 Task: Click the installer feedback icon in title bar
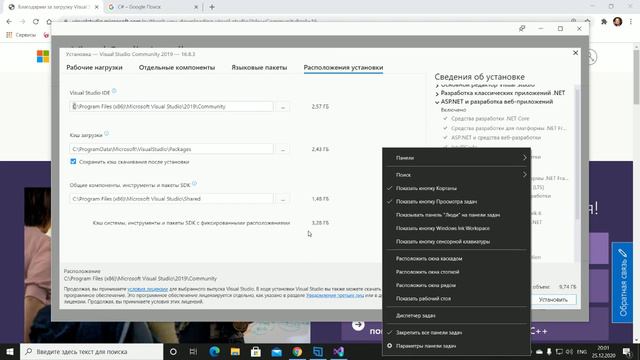(522, 29)
